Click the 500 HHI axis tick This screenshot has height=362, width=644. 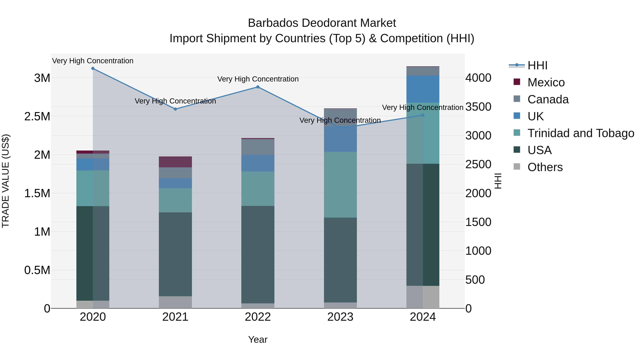click(475, 280)
